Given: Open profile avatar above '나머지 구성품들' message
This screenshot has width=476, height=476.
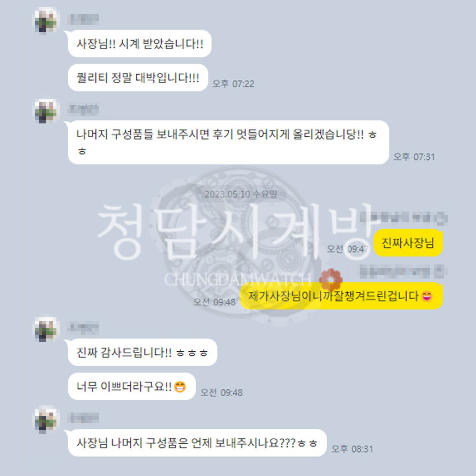Looking at the screenshot, I should click(x=45, y=111).
